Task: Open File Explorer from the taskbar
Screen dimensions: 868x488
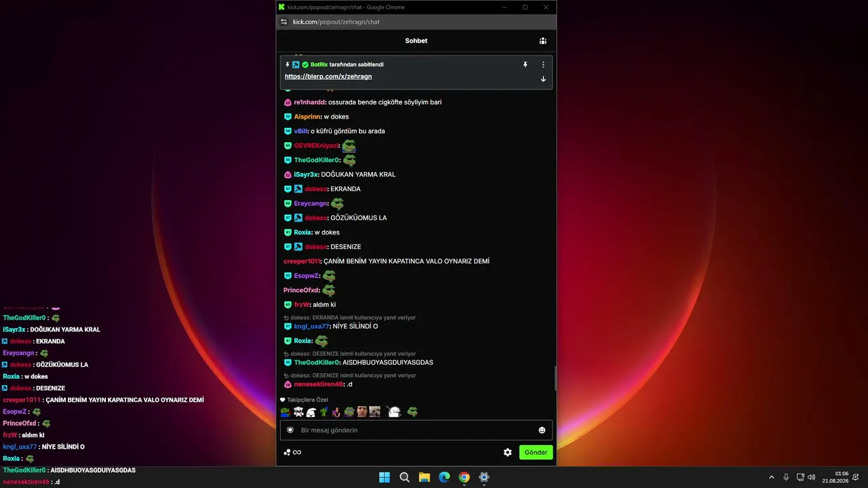Action: click(x=425, y=477)
